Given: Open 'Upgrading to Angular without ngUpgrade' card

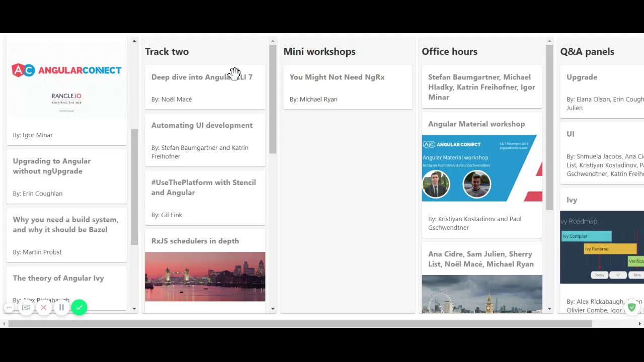Looking at the screenshot, I should [66, 176].
